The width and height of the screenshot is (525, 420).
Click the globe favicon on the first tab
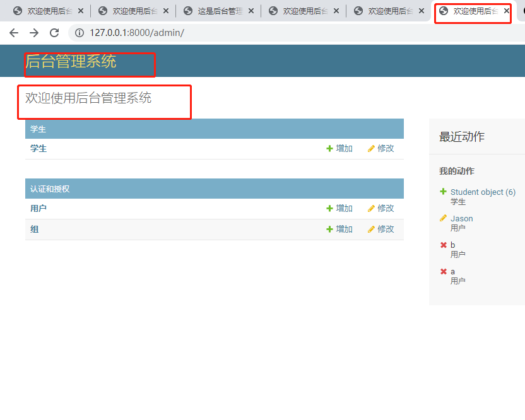point(18,11)
